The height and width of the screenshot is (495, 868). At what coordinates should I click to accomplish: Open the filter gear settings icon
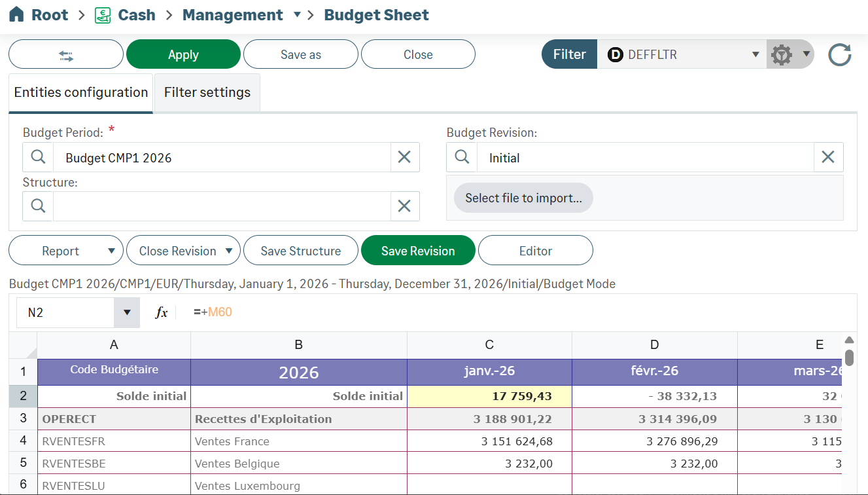782,55
